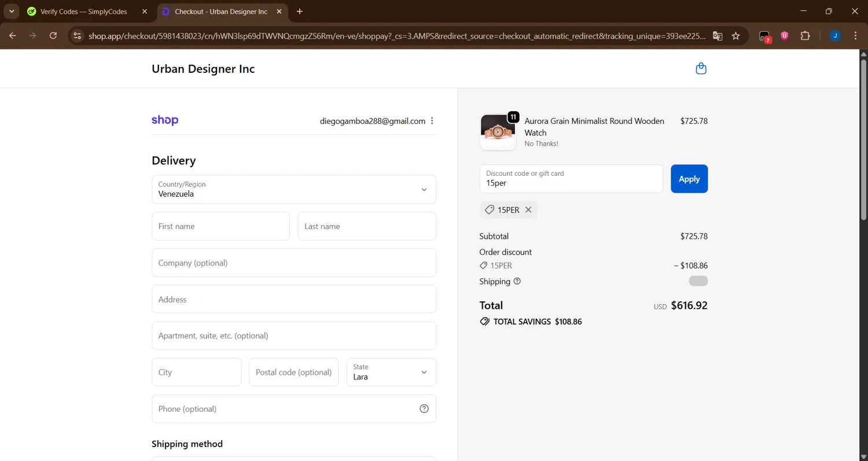Click the loading Shipping cost placeholder

click(698, 281)
